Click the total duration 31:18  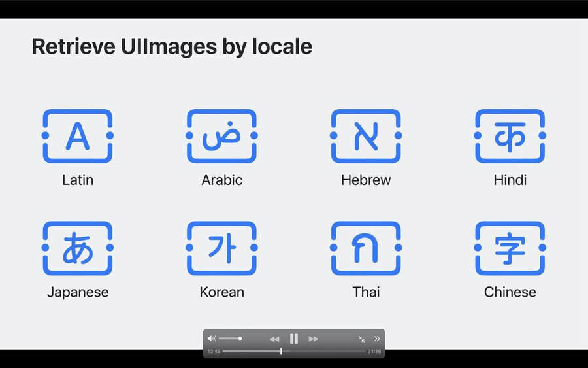(x=374, y=352)
